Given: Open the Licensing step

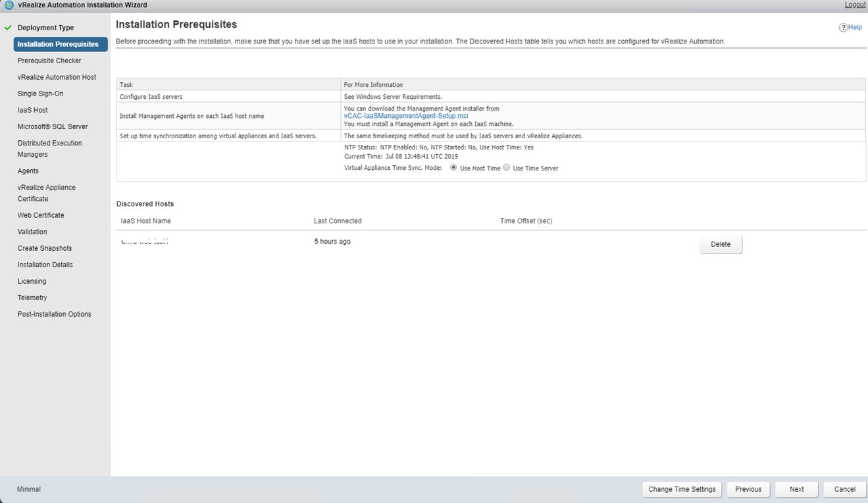Looking at the screenshot, I should pyautogui.click(x=32, y=281).
